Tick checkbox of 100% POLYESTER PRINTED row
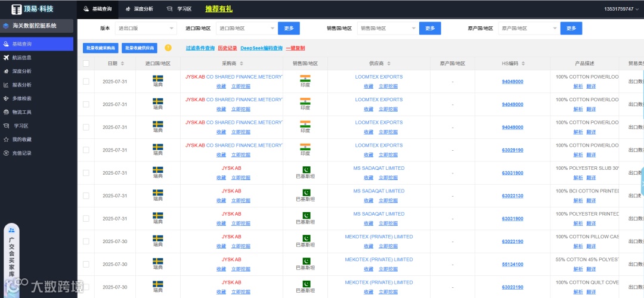The image size is (644, 298). 86,219
